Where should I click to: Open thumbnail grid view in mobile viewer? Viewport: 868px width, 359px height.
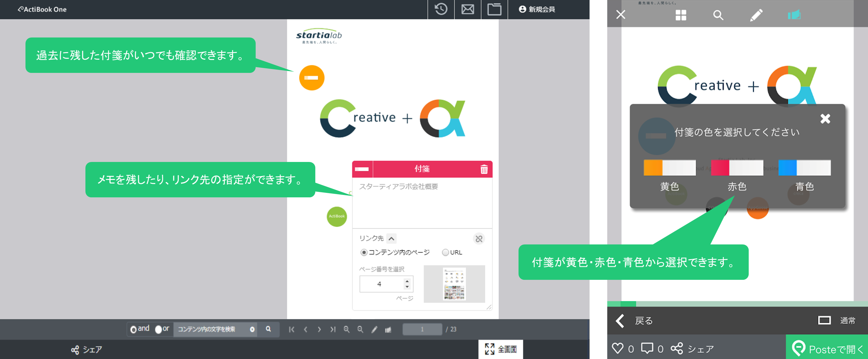[x=681, y=15]
